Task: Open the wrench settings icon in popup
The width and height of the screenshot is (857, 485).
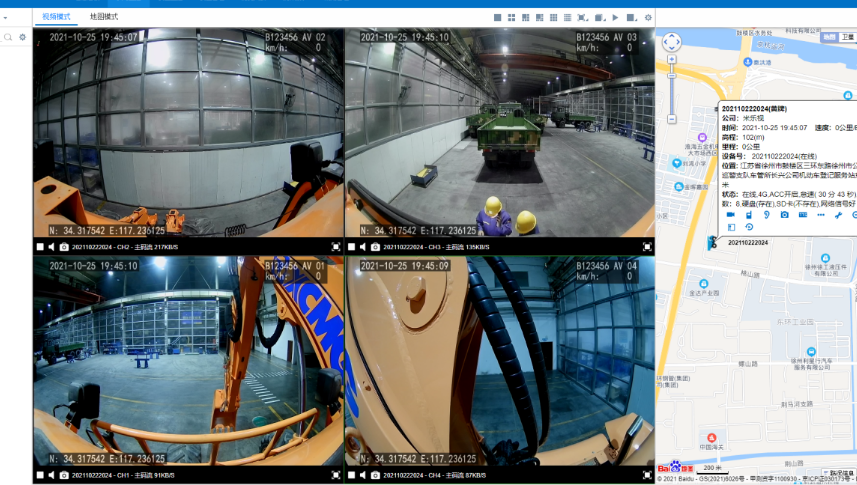Action: [838, 215]
